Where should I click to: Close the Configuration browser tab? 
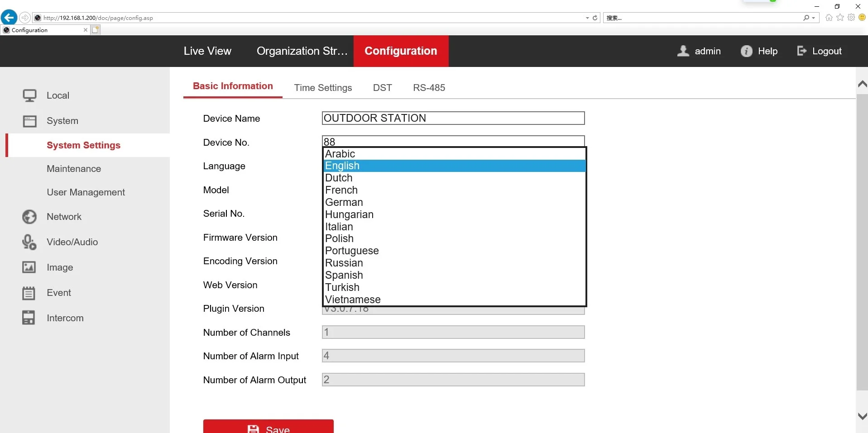[86, 30]
